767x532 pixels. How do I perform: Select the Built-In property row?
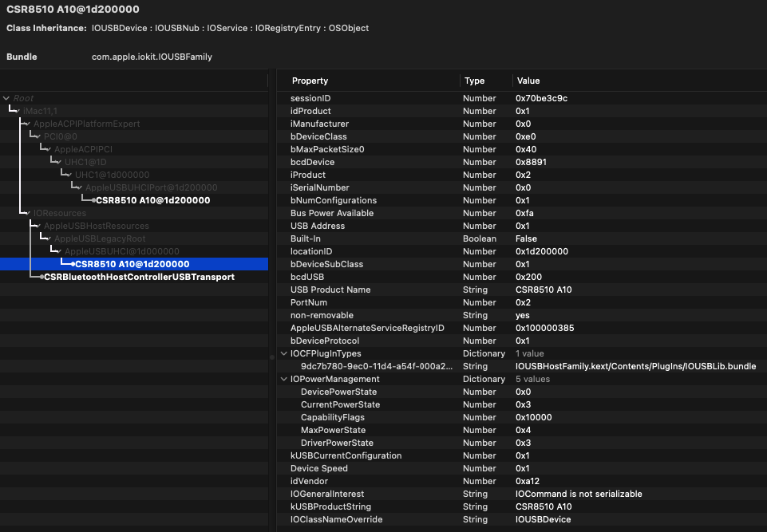pos(521,238)
